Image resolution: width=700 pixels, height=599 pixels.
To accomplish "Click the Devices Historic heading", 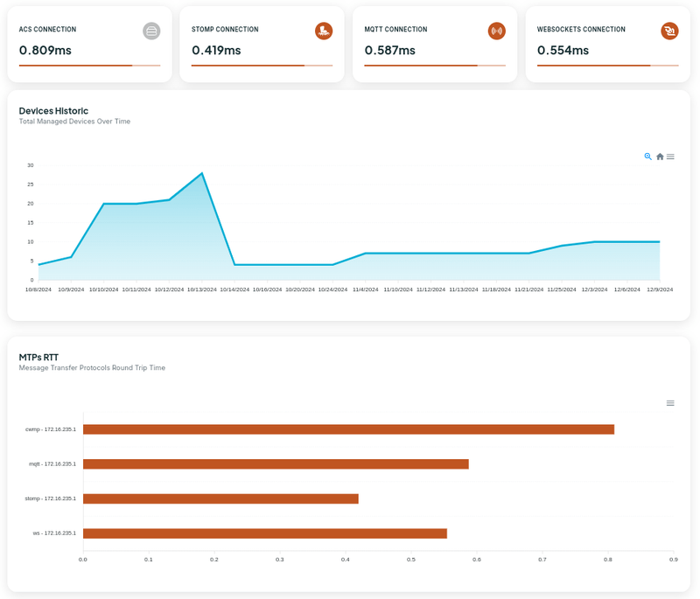I will tap(53, 111).
